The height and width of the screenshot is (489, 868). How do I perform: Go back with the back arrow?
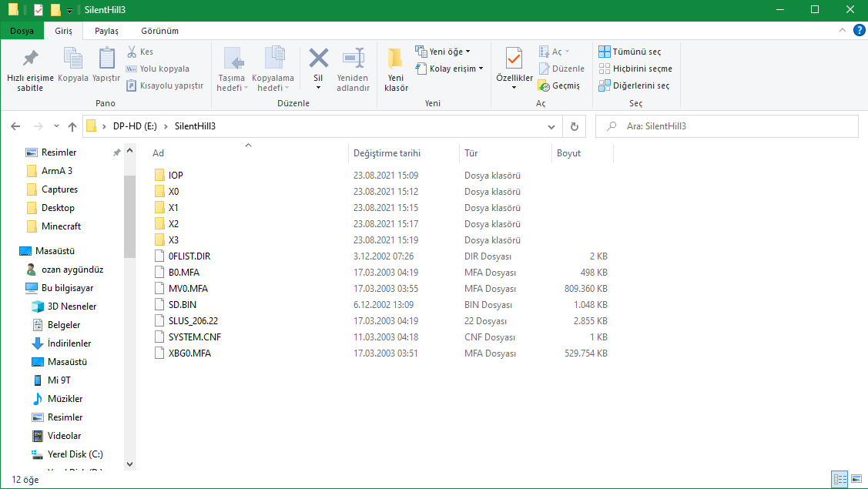[15, 126]
